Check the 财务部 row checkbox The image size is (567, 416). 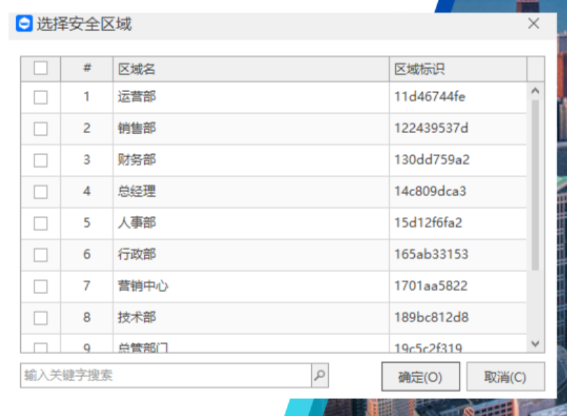pos(40,160)
